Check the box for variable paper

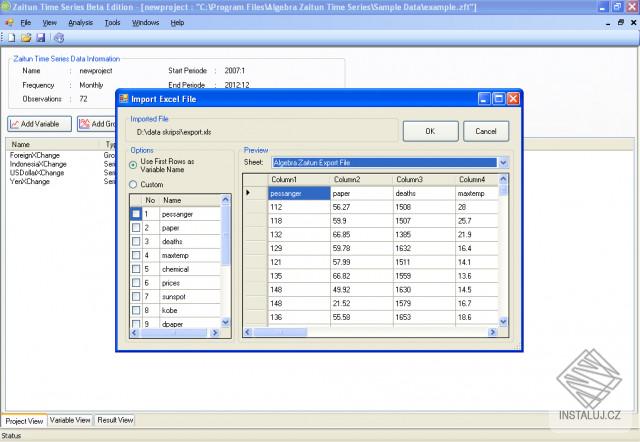click(136, 228)
